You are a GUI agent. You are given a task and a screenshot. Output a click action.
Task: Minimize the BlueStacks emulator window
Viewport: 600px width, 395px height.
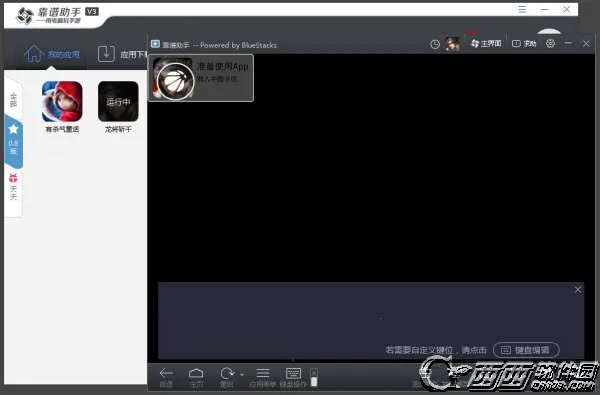pyautogui.click(x=568, y=43)
